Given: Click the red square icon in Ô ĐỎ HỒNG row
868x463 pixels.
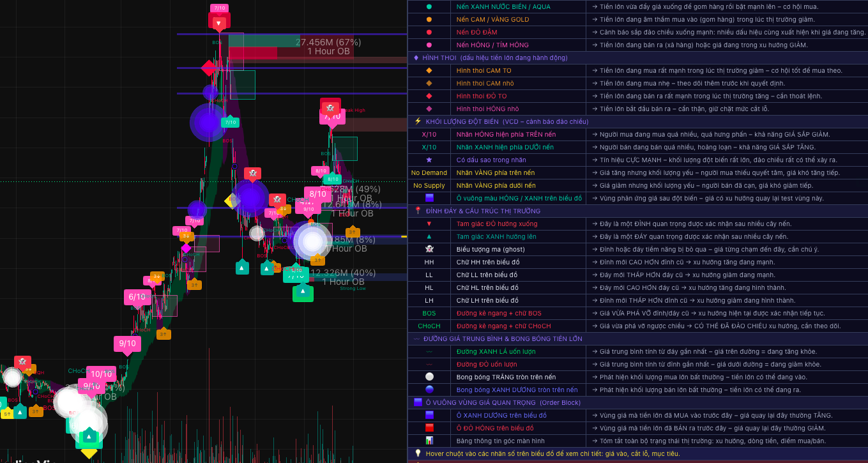Looking at the screenshot, I should pyautogui.click(x=429, y=428).
